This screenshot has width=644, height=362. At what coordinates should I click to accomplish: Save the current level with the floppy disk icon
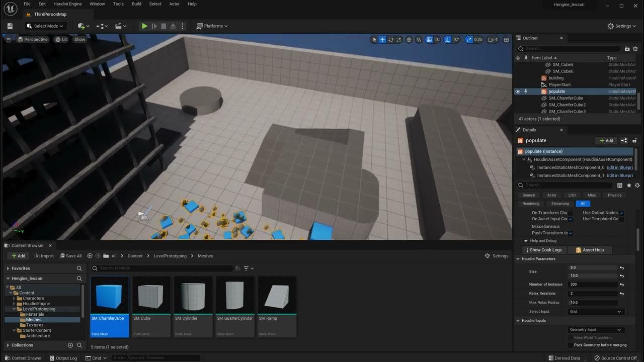(x=10, y=26)
